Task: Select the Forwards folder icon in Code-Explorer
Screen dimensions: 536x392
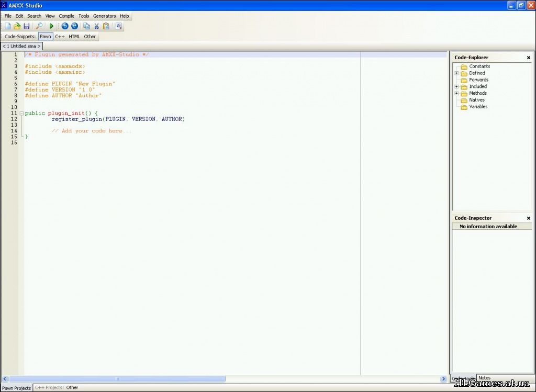Action: [464, 80]
